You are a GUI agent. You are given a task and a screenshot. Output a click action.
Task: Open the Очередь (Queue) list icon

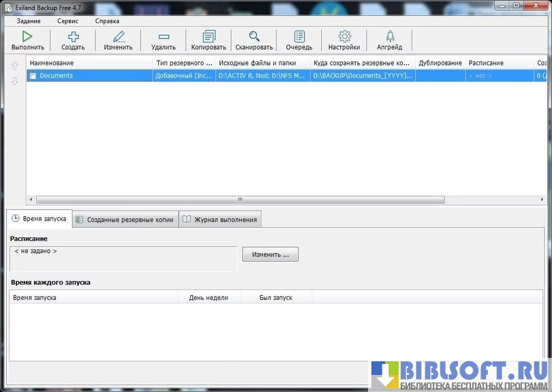pyautogui.click(x=299, y=37)
